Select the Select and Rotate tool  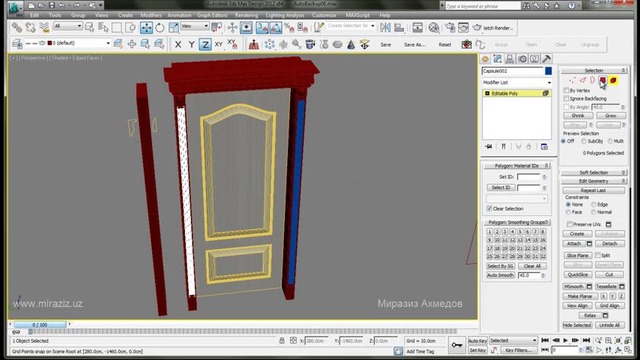(160, 27)
